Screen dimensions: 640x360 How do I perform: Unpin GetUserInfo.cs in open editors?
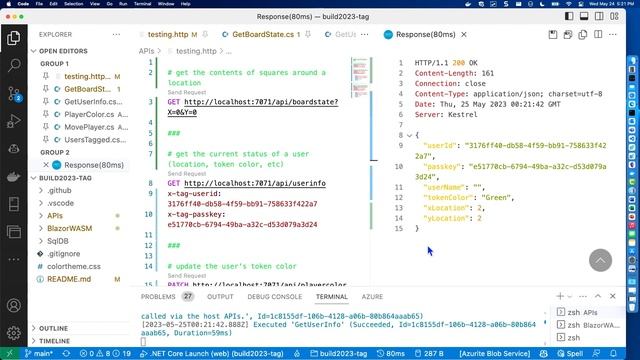click(x=46, y=102)
